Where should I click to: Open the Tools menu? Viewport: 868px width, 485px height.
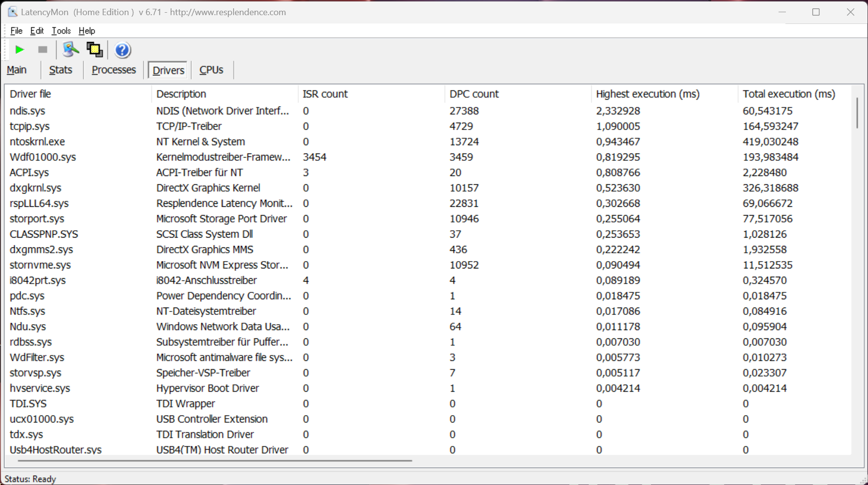point(61,31)
